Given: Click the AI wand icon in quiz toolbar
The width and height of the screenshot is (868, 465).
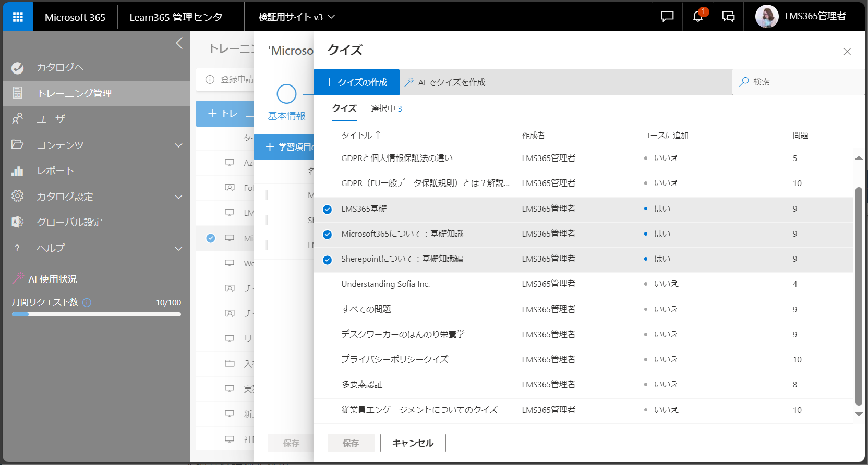Looking at the screenshot, I should 409,82.
